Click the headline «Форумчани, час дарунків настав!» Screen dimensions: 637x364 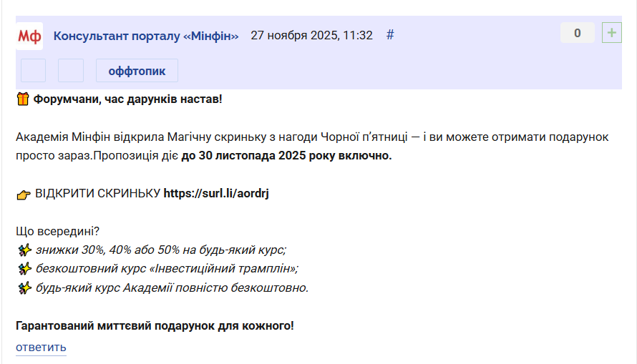[x=127, y=99]
